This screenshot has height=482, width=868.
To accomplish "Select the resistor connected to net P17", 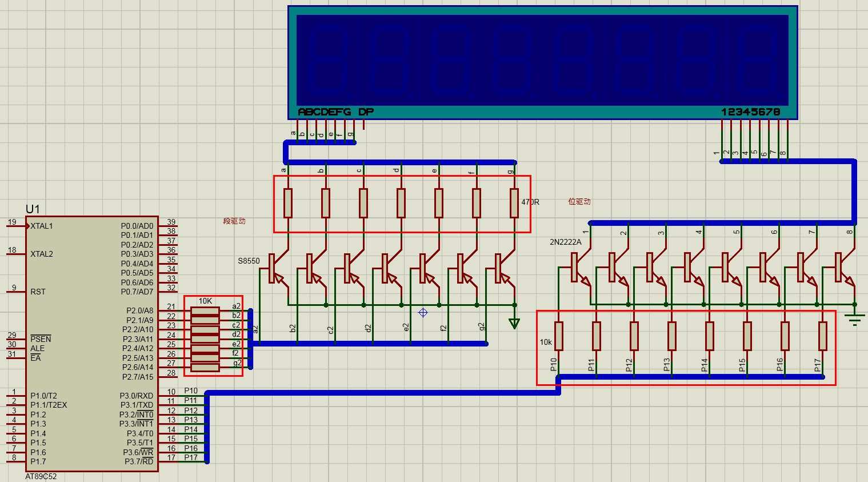I will (x=823, y=336).
